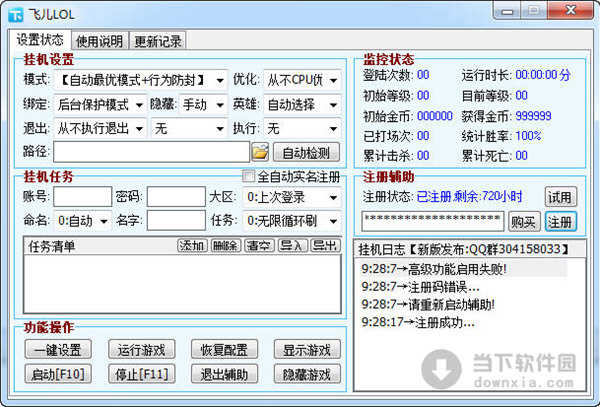Focus the 账号 input field
Viewport: 600px width, 407px height.
pyautogui.click(x=83, y=197)
